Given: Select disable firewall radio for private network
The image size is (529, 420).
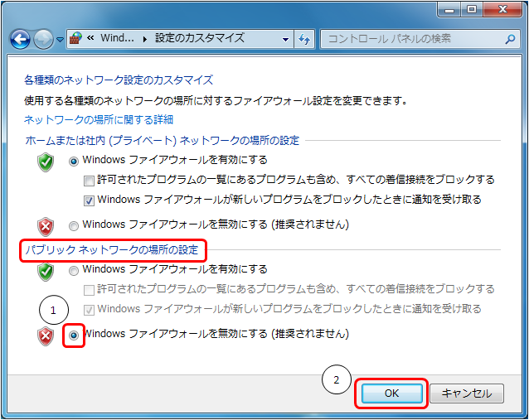Looking at the screenshot, I should click(x=74, y=225).
